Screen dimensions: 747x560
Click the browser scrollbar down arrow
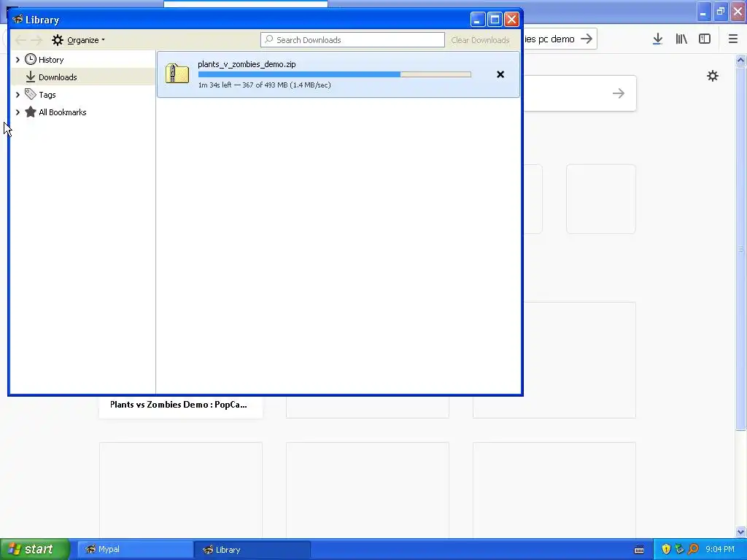741,532
